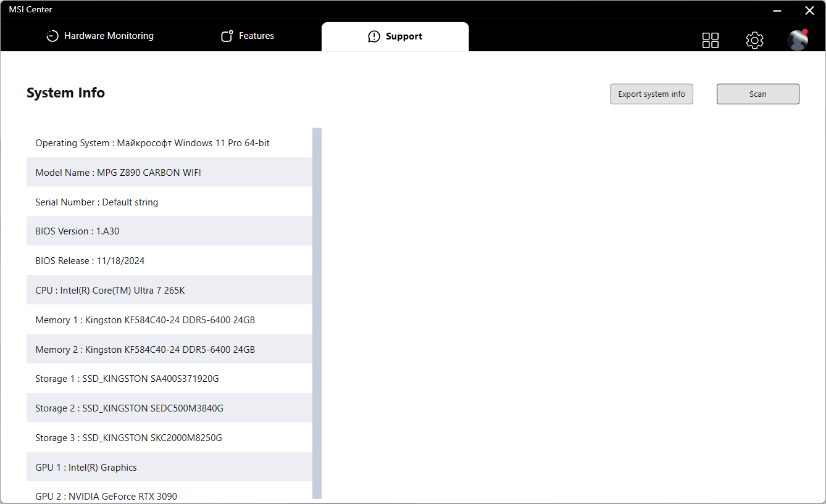
Task: Click the Hardware Monitoring gauge icon
Action: (x=52, y=36)
